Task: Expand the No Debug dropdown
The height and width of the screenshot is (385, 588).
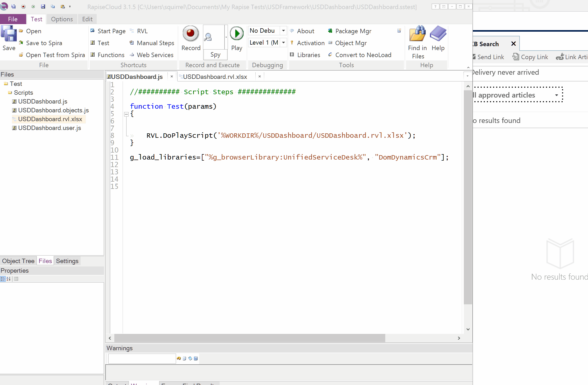Action: click(x=283, y=31)
